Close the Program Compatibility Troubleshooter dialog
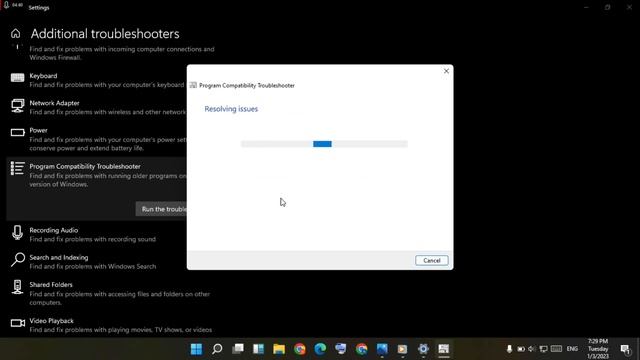This screenshot has width=640, height=360. 446,71
